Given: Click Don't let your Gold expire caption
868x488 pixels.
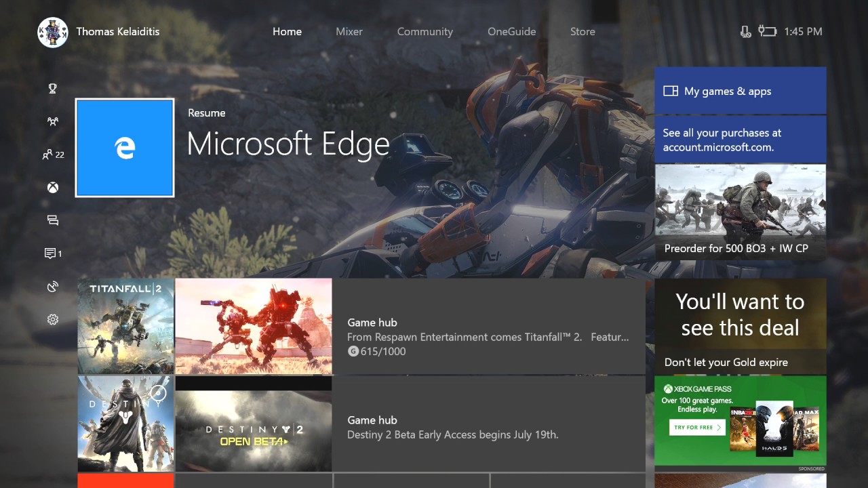Looking at the screenshot, I should point(726,362).
